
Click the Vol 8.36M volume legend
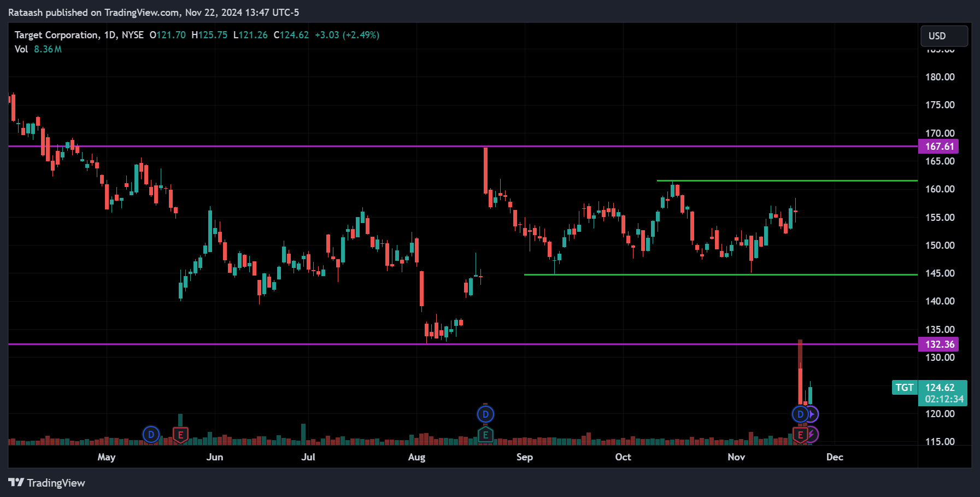pyautogui.click(x=38, y=49)
